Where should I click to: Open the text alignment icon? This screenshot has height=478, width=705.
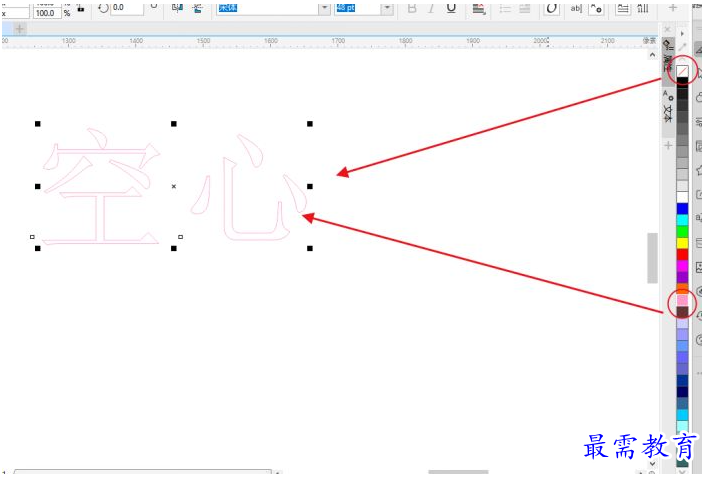pos(479,8)
